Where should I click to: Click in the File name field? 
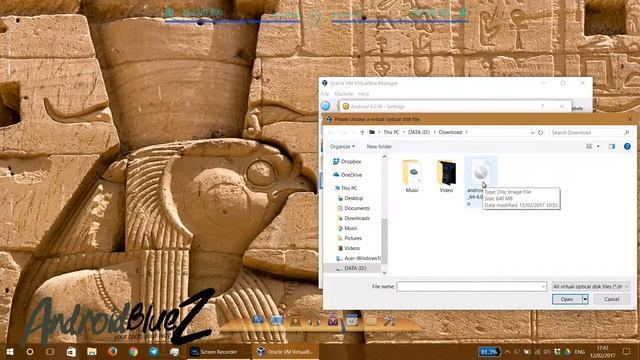(468, 287)
